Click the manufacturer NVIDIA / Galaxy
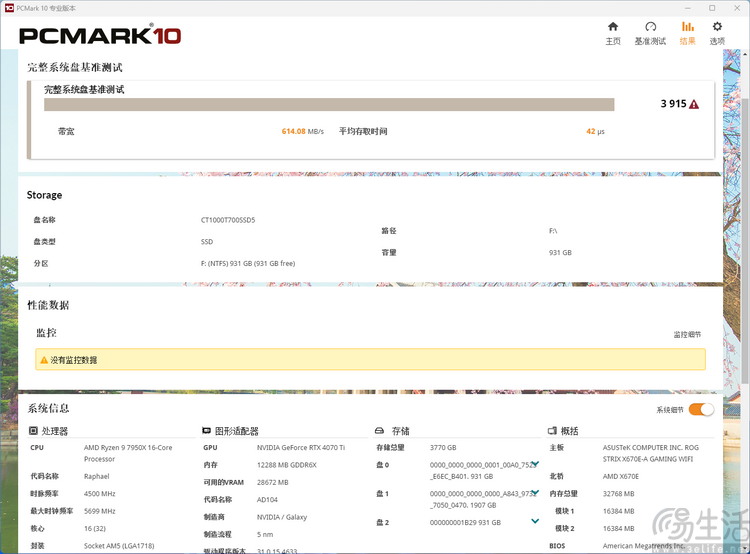 [x=282, y=517]
